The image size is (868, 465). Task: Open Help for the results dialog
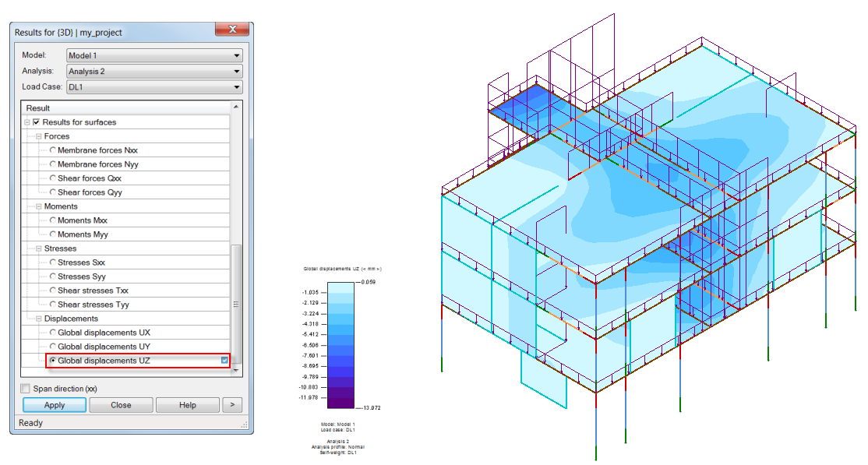point(188,405)
